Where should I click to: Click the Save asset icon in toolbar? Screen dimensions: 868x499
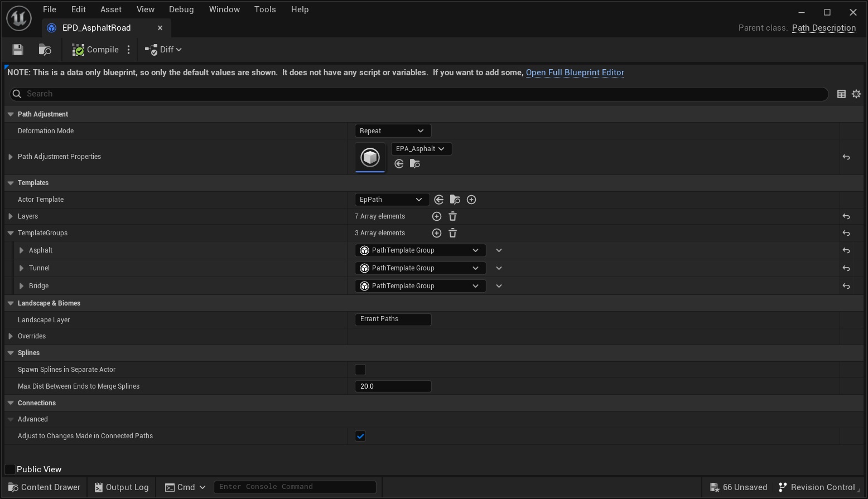18,50
